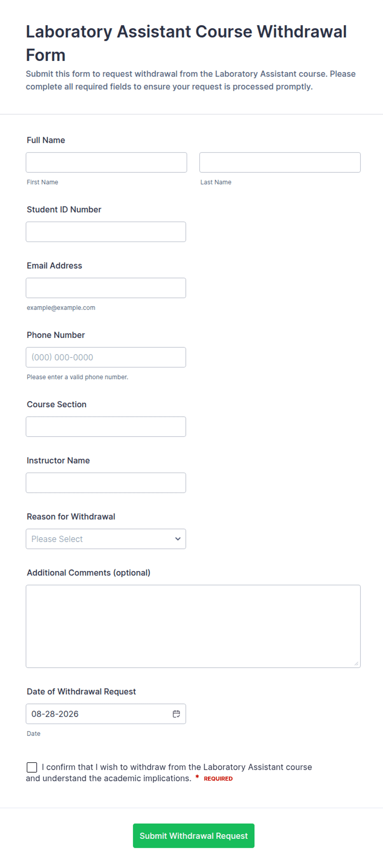
Task: Click the date field showing 08-28-2026
Action: click(x=106, y=714)
